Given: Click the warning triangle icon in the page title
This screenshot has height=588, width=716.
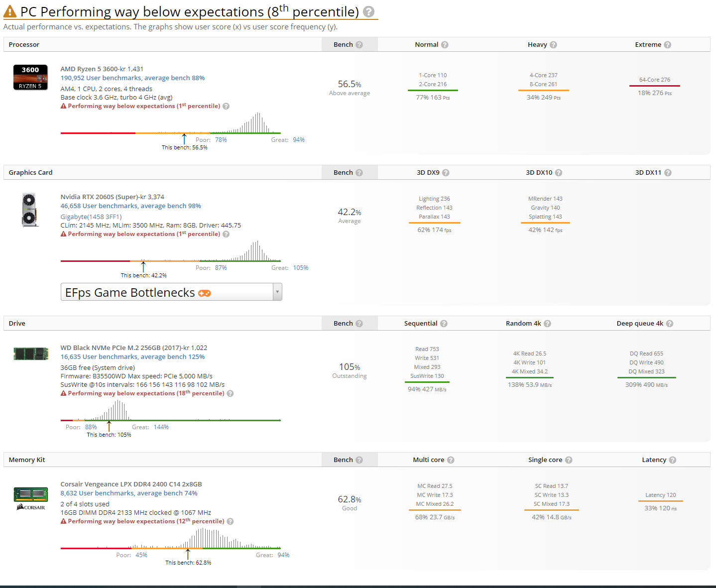Looking at the screenshot, I should pos(9,11).
